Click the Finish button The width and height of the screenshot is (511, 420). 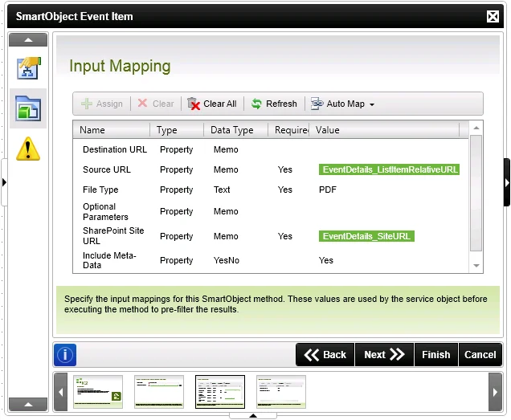[435, 354]
